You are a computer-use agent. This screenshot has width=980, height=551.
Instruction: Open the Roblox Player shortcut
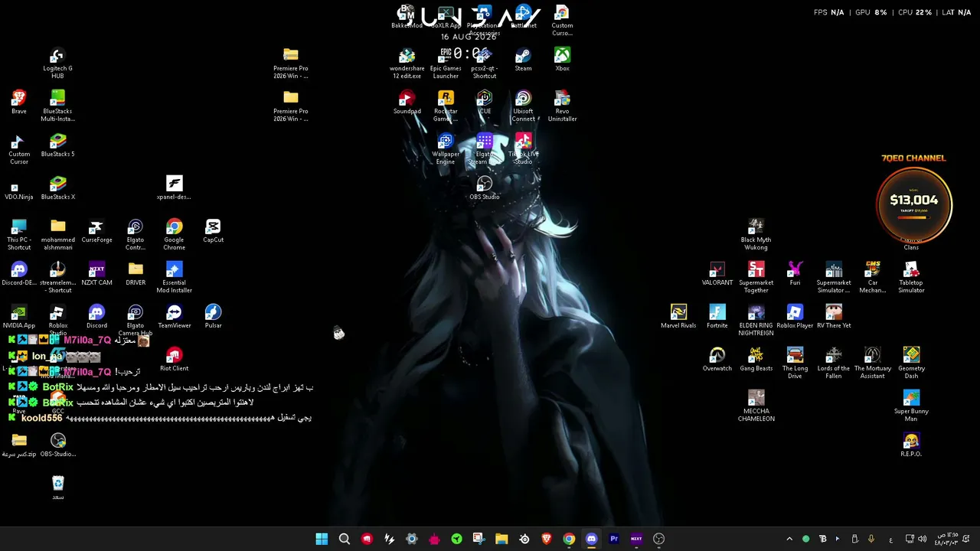coord(795,317)
